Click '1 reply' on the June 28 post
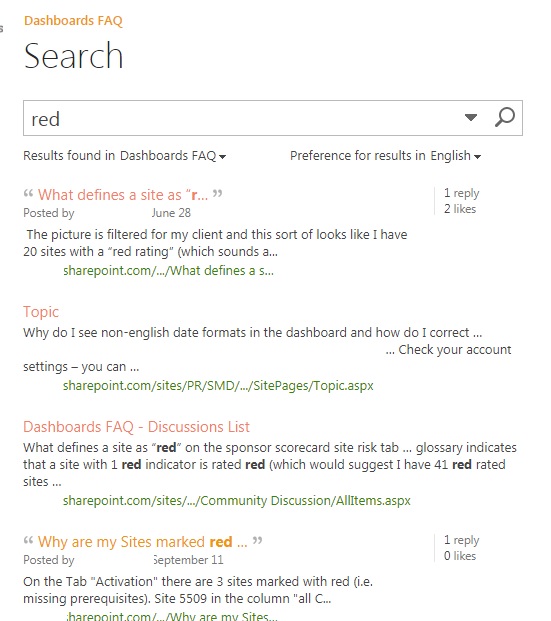The image size is (551, 621). (x=461, y=193)
